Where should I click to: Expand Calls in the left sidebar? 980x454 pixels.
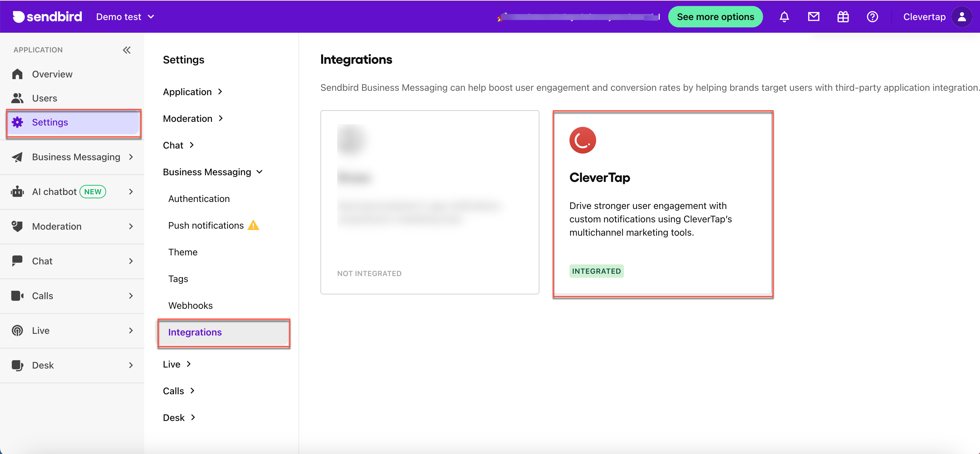click(72, 296)
